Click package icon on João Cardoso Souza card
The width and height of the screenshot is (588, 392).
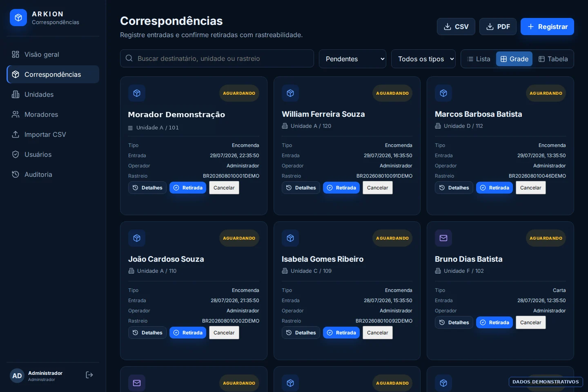137,238
